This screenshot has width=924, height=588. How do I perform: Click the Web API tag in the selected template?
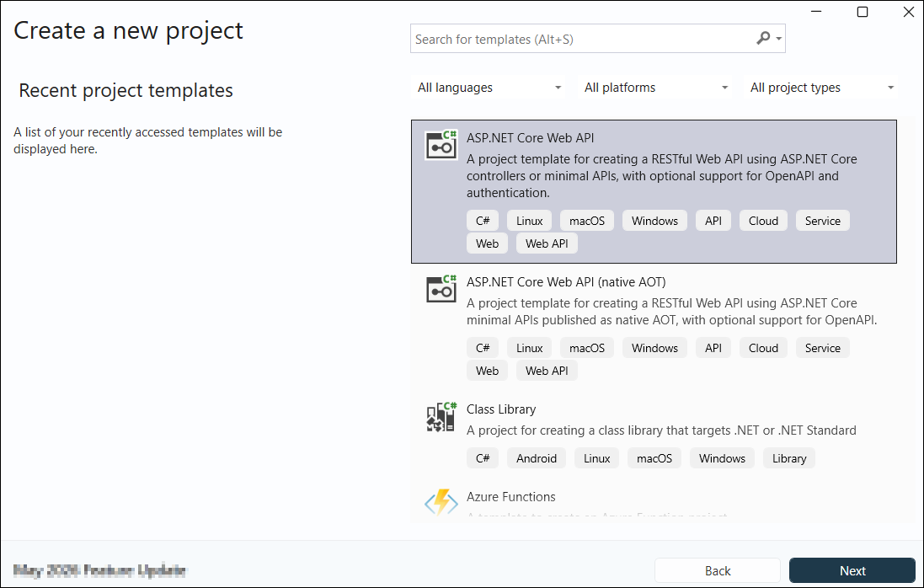point(547,243)
